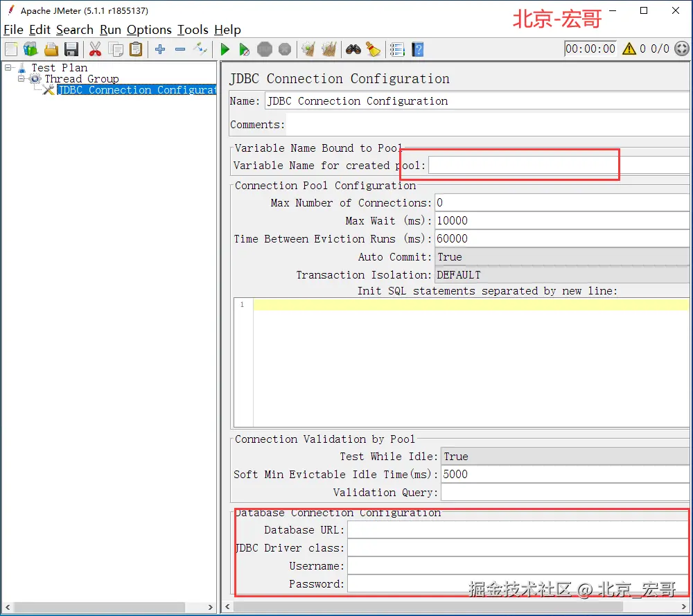Click the Open file folder icon
Screen dimensions: 693x616
[51, 49]
